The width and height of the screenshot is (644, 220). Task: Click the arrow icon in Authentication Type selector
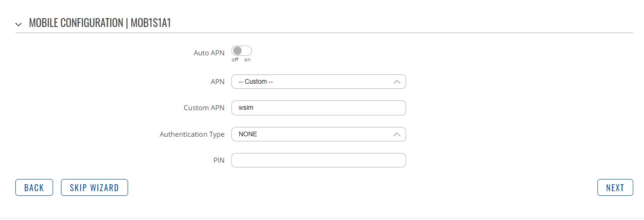pos(397,134)
